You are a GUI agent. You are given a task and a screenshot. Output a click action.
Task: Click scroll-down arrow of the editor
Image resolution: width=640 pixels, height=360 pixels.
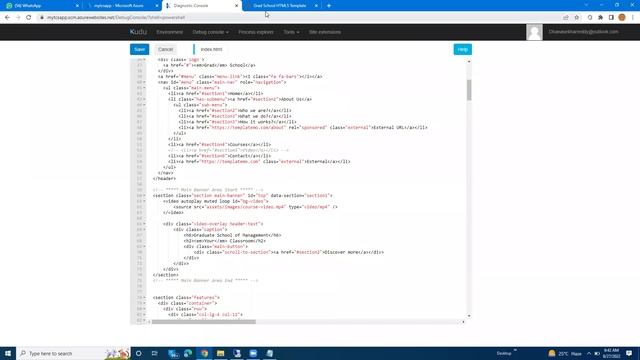click(x=469, y=316)
